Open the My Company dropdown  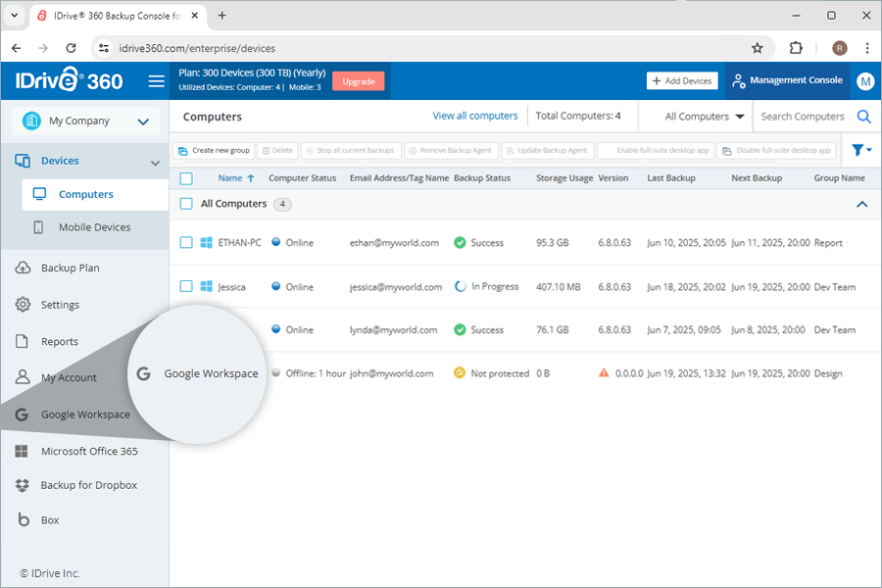point(84,122)
